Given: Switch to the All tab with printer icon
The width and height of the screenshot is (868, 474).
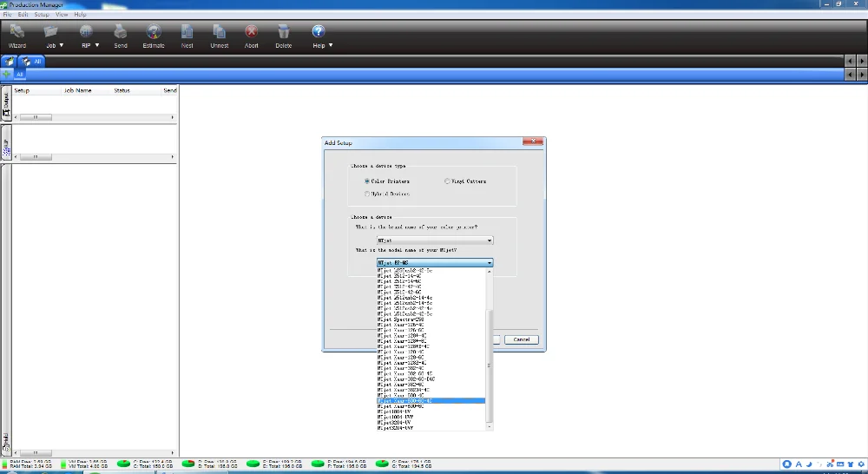Looking at the screenshot, I should 32,62.
